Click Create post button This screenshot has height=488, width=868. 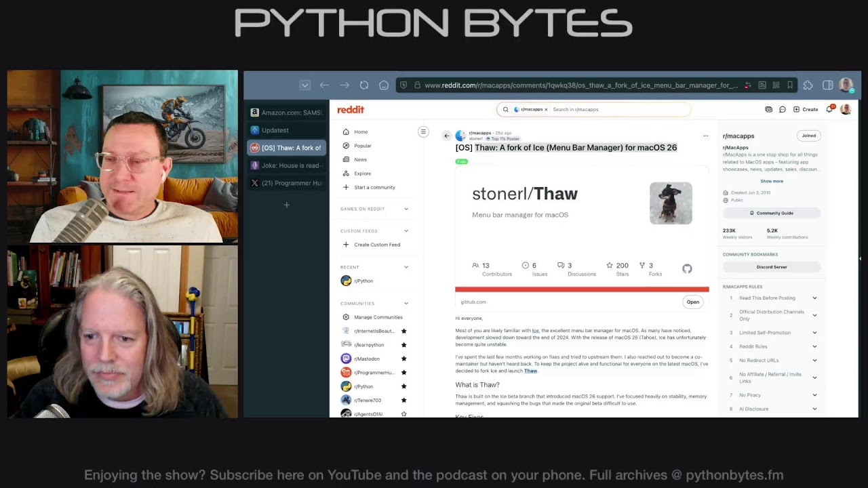point(806,109)
